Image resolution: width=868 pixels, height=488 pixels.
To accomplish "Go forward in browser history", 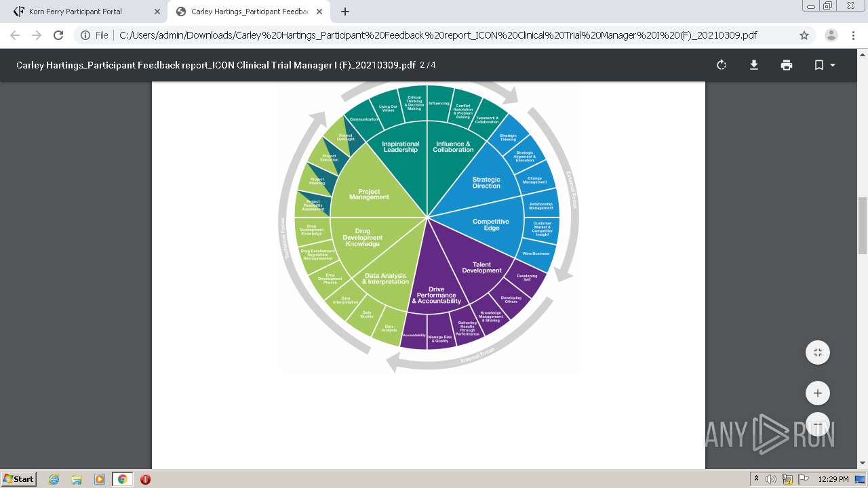I will 37,35.
